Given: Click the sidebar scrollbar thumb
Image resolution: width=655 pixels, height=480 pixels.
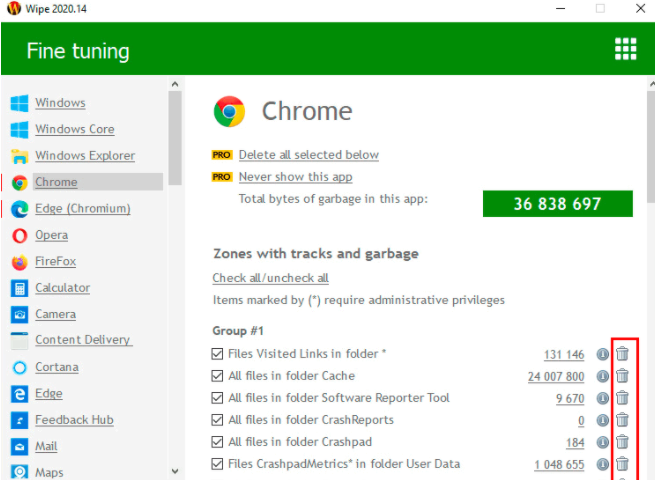Looking at the screenshot, I should tap(175, 138).
